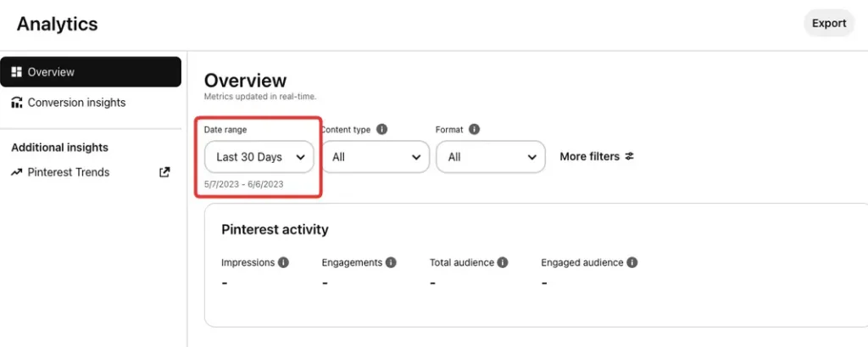Click the Pinterest Trends arrow icon
Screen dimensions: 868x347
(17, 172)
